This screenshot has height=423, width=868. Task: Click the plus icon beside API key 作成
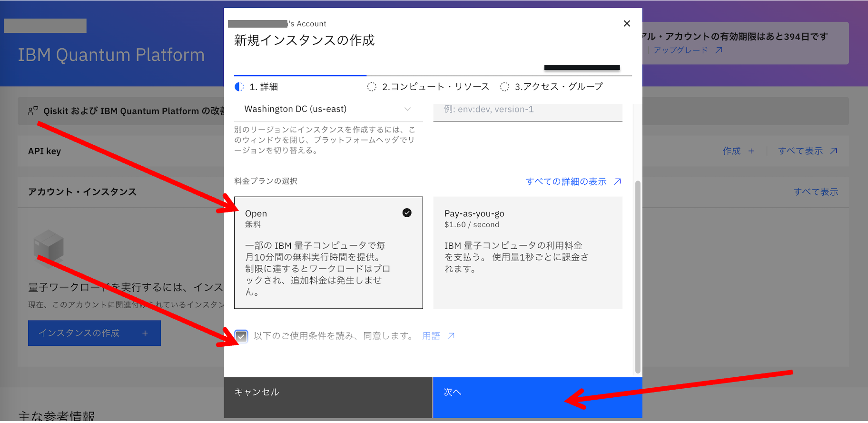751,151
